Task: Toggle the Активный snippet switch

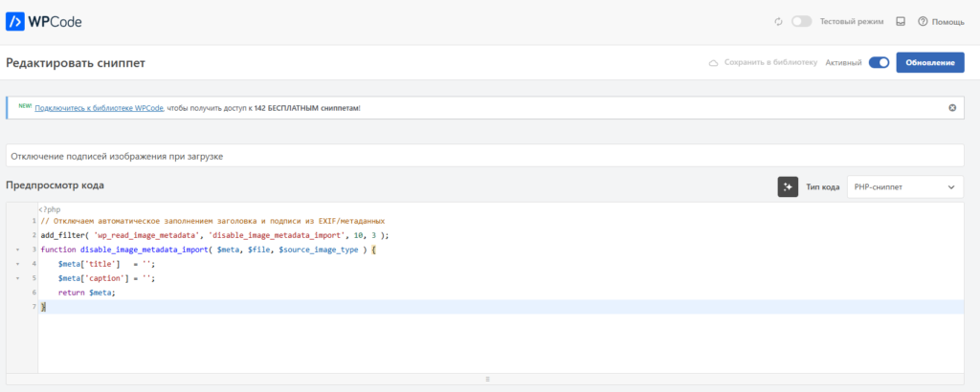Action: pyautogui.click(x=879, y=62)
